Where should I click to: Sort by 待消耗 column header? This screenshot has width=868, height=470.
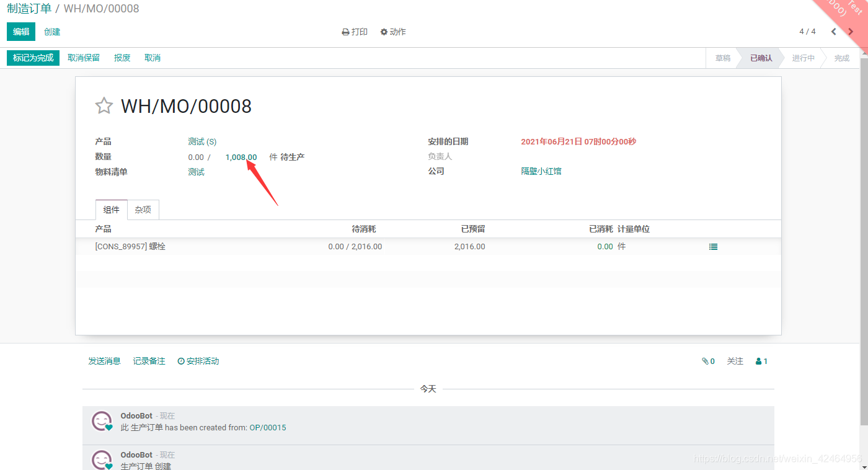364,229
